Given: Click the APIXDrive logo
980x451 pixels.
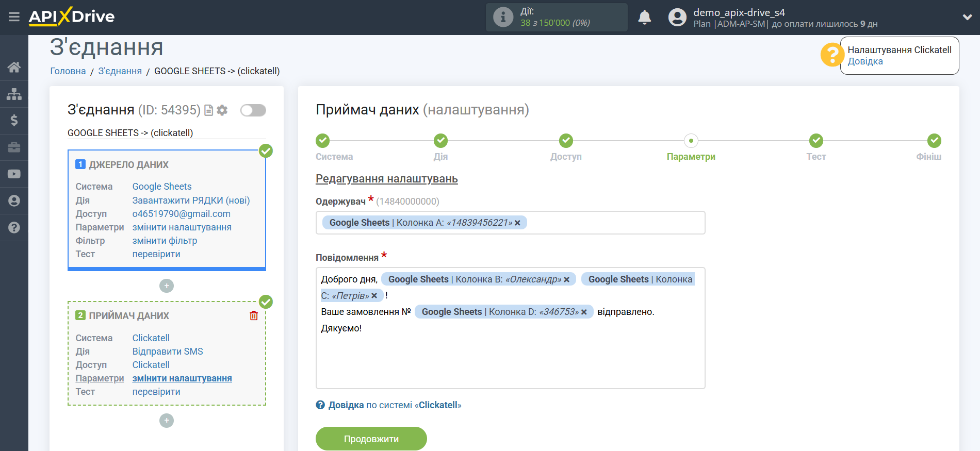Looking at the screenshot, I should click(x=72, y=16).
